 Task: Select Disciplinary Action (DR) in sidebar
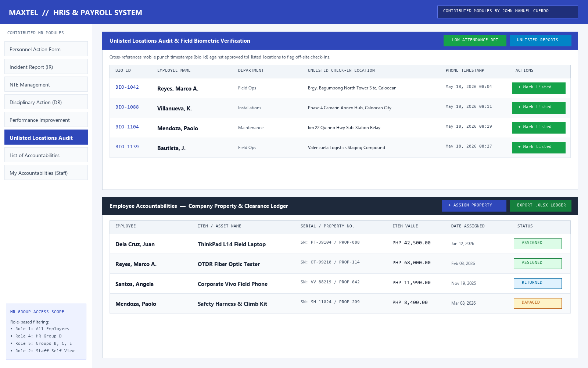[46, 102]
